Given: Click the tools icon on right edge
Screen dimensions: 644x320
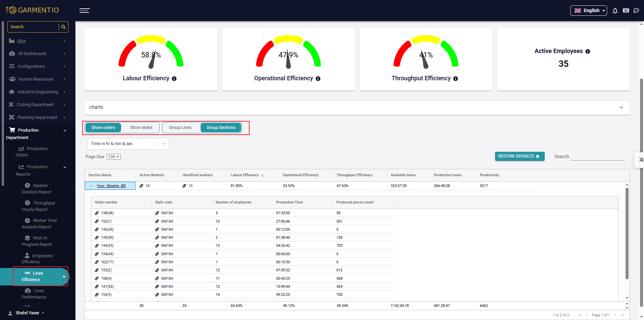Looking at the screenshot, I should pos(641,160).
